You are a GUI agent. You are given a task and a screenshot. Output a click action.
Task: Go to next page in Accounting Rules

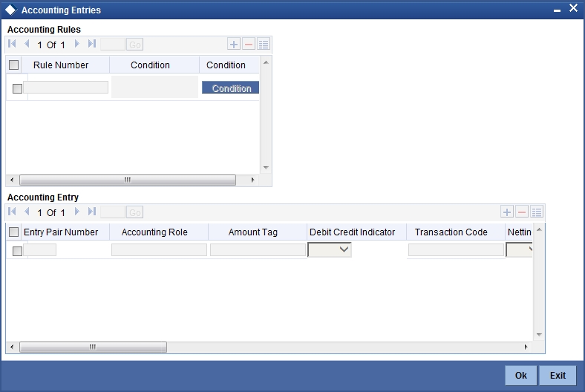click(x=77, y=44)
